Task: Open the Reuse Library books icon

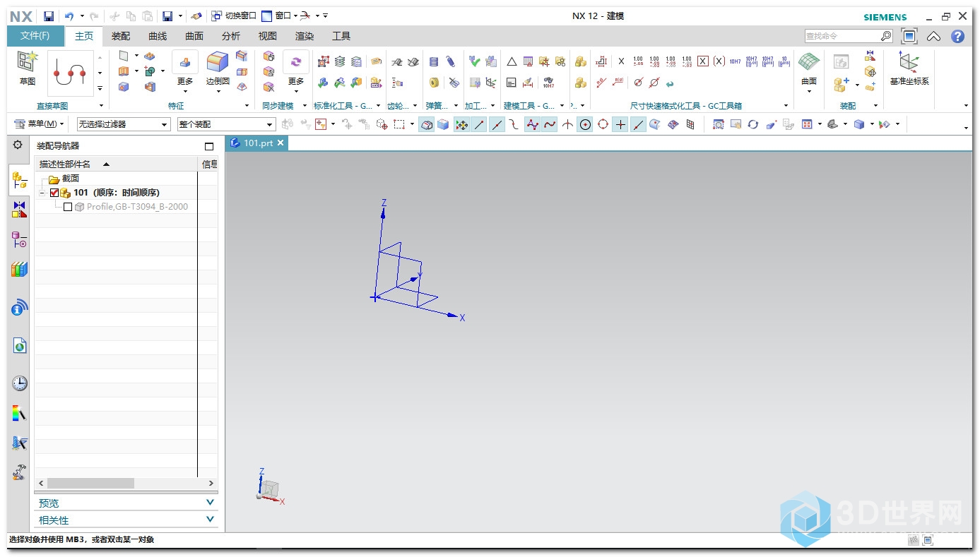Action: click(20, 269)
